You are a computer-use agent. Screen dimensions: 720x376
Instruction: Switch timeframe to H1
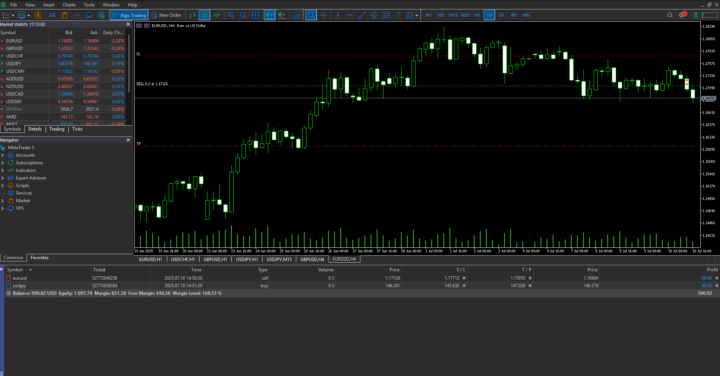(477, 15)
